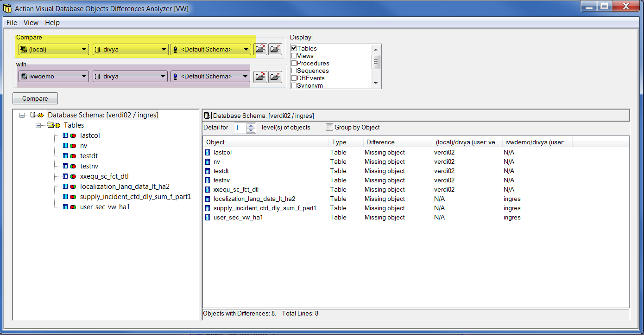Viewport: 644px width, 335px height.
Task: Increase the detail level with up stepper arrow
Action: (251, 125)
